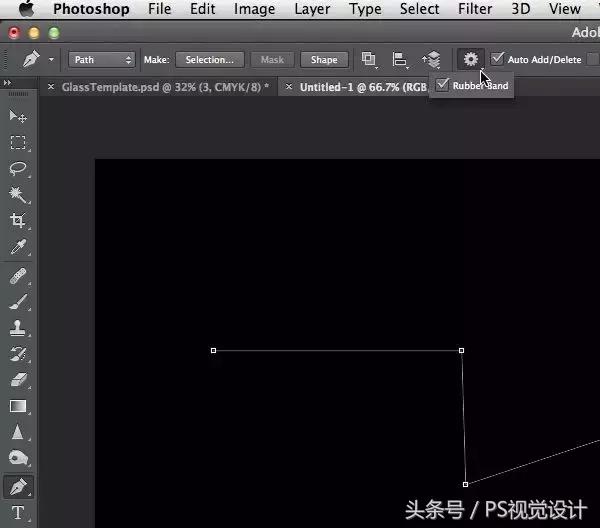
Task: Open path alignment options
Action: (400, 60)
